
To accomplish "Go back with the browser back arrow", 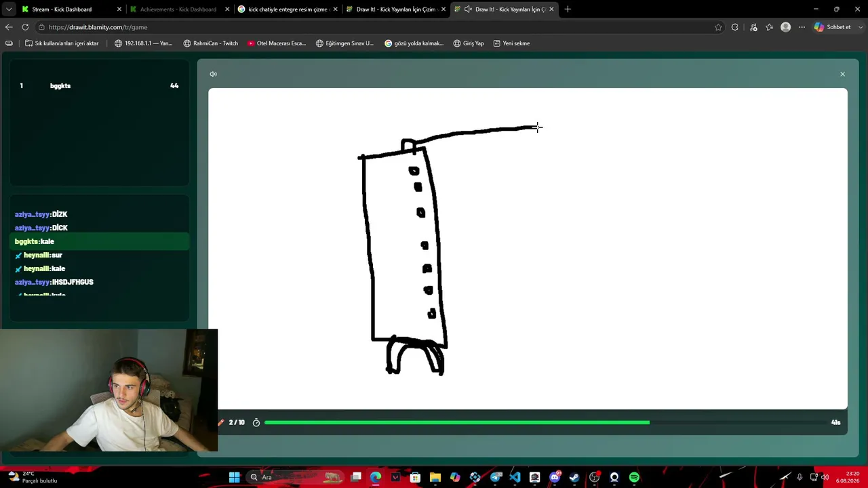I will pyautogui.click(x=9, y=27).
